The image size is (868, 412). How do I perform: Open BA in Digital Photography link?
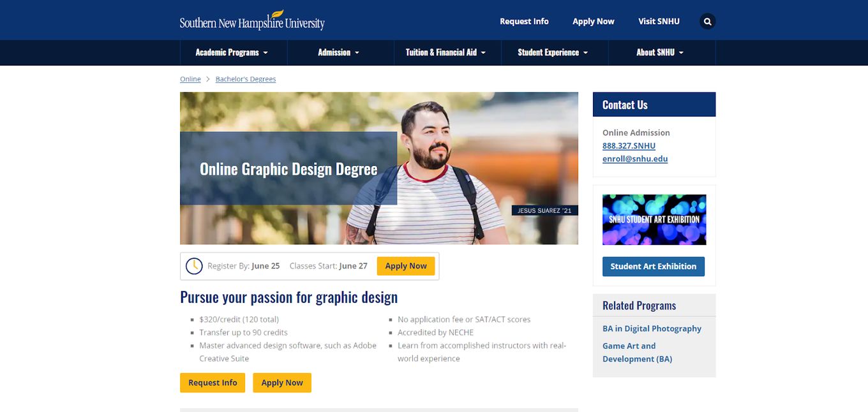click(652, 328)
